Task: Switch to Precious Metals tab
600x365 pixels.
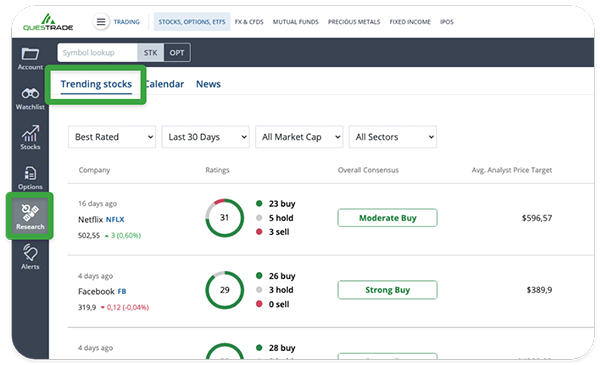Action: pyautogui.click(x=354, y=22)
